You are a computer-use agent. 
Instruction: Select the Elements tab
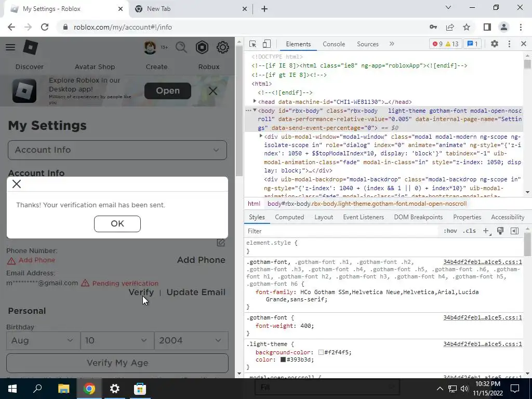click(x=298, y=44)
